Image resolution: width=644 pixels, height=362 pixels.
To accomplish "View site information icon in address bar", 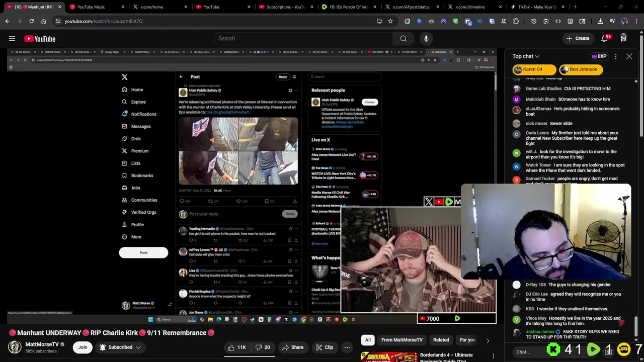I will coord(58,21).
